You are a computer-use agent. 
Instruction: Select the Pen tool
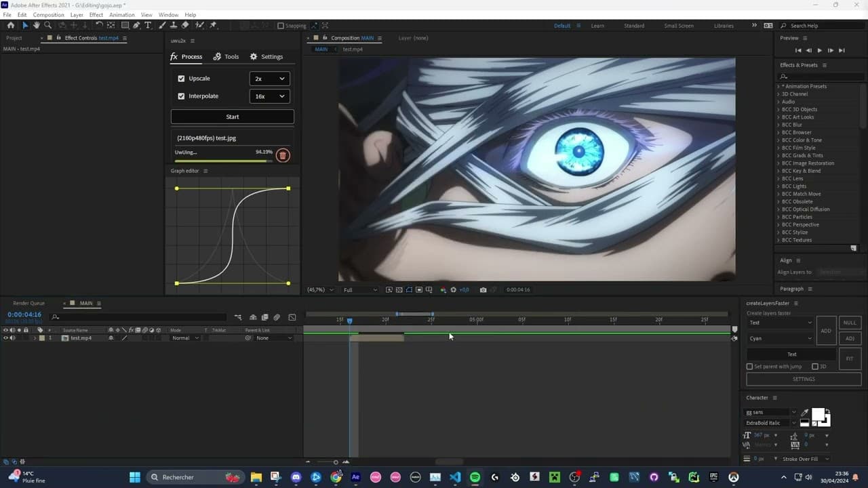(136, 25)
